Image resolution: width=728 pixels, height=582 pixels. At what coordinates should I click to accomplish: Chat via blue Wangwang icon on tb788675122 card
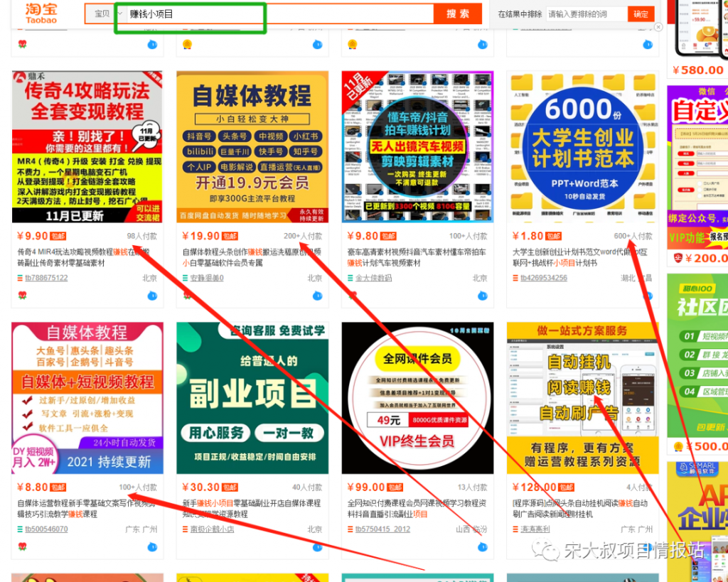(152, 296)
